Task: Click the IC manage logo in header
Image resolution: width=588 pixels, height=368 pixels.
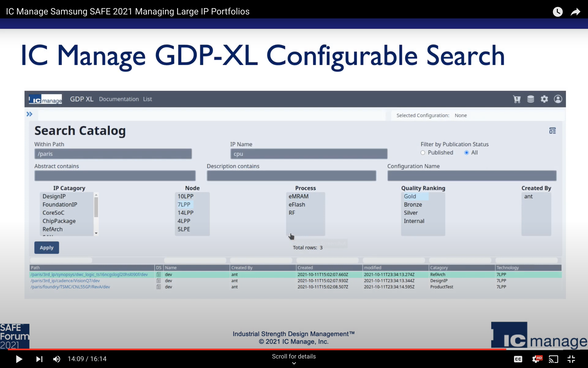Action: 45,99
